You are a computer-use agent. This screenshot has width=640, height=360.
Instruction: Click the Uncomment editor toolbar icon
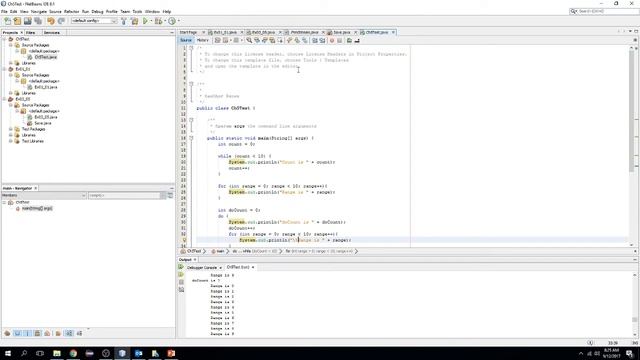point(357,40)
